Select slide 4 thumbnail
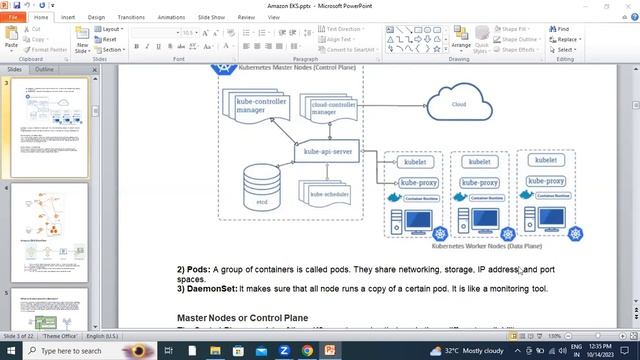 point(49,233)
